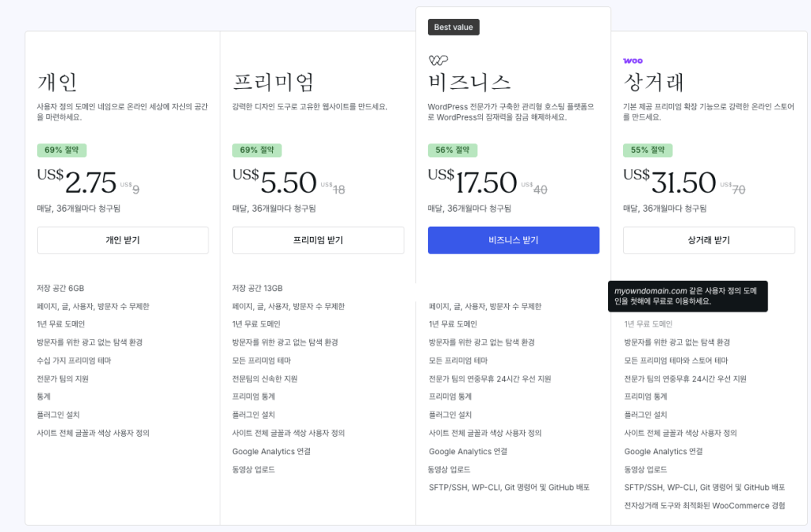Select the 상거래 plan heading
This screenshot has height=532, width=811.
click(654, 82)
